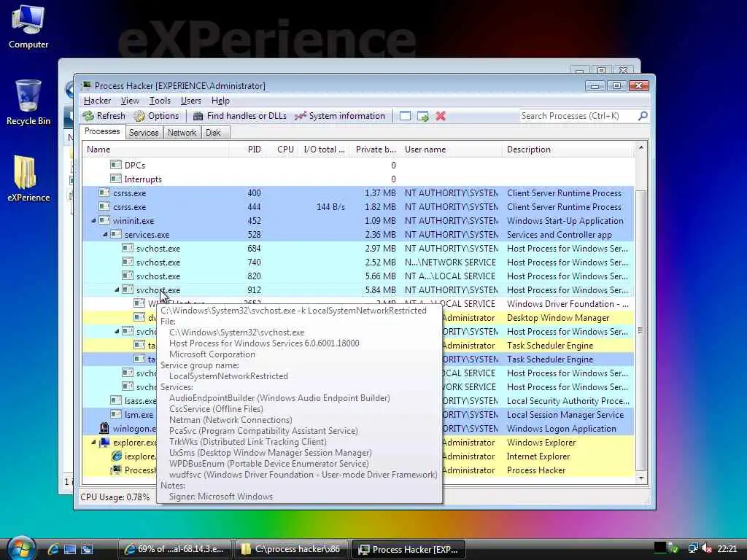Click the red X terminate toolbar icon

pyautogui.click(x=441, y=116)
